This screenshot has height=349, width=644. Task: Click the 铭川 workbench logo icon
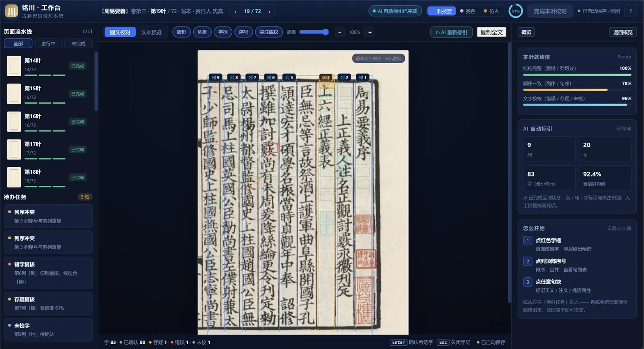point(11,11)
